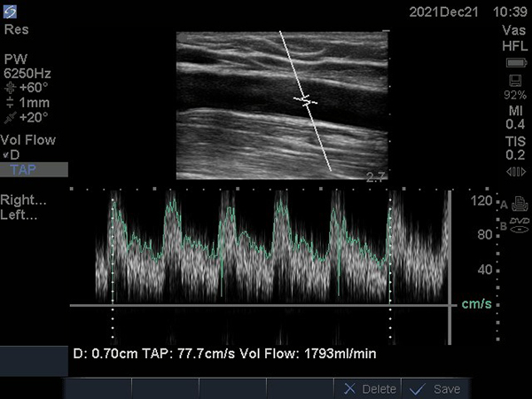Viewport: 532px width, 399px height.
Task: Open the Vol Flow measurement group
Action: (27, 140)
